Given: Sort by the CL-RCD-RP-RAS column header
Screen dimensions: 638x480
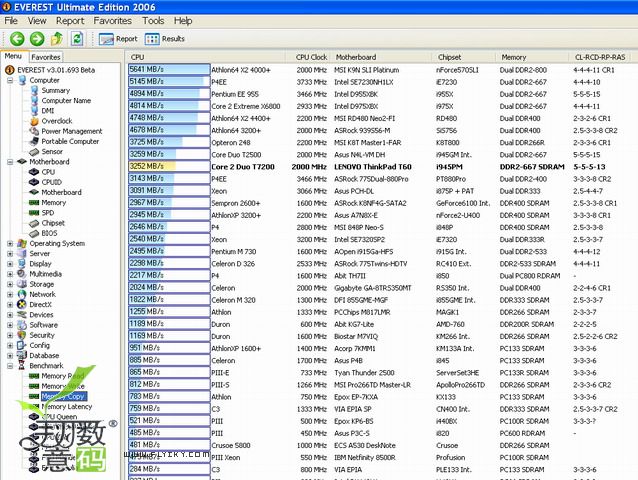Looking at the screenshot, I should pyautogui.click(x=600, y=57).
